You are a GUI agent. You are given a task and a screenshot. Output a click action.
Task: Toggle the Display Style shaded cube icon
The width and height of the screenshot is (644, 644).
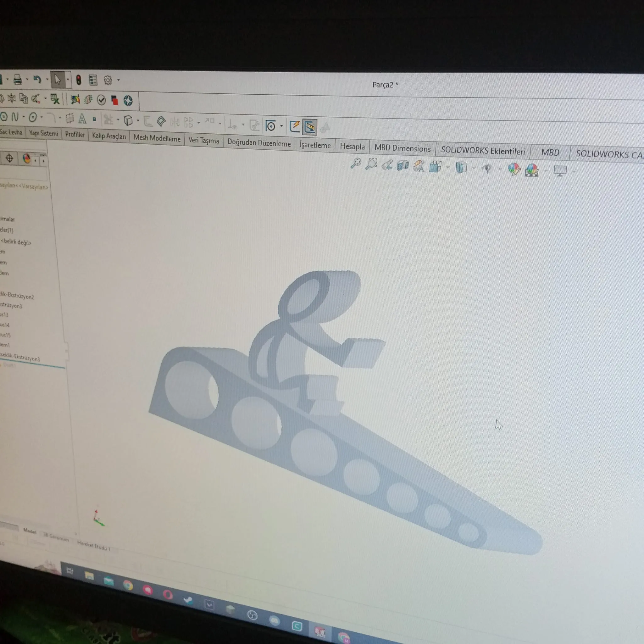pyautogui.click(x=461, y=168)
